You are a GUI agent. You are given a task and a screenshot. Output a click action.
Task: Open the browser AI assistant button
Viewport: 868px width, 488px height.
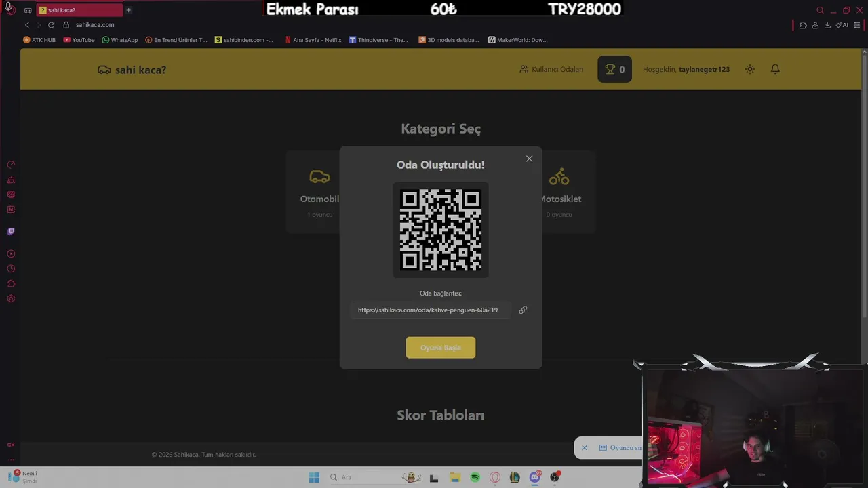click(x=842, y=25)
